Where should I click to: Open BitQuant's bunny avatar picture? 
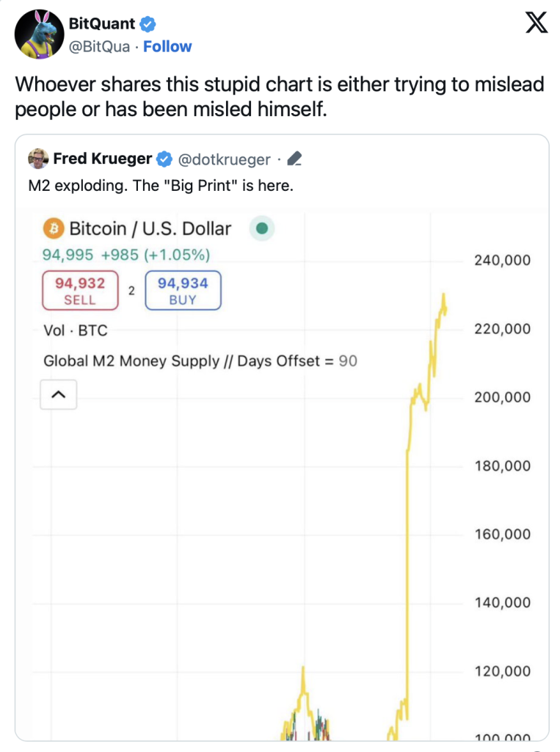pyautogui.click(x=40, y=34)
